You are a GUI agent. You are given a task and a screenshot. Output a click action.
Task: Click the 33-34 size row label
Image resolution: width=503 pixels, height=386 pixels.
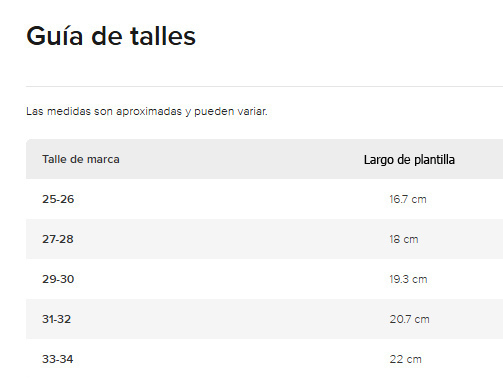click(x=58, y=359)
